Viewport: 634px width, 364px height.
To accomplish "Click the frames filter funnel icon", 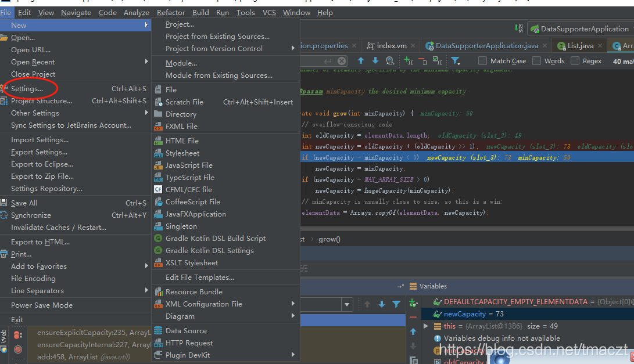I will click(x=396, y=304).
